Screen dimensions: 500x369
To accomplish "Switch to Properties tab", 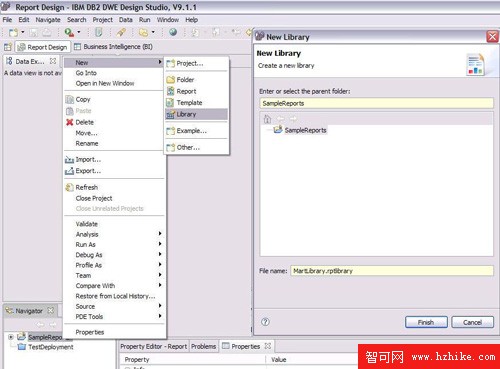I will tap(246, 347).
